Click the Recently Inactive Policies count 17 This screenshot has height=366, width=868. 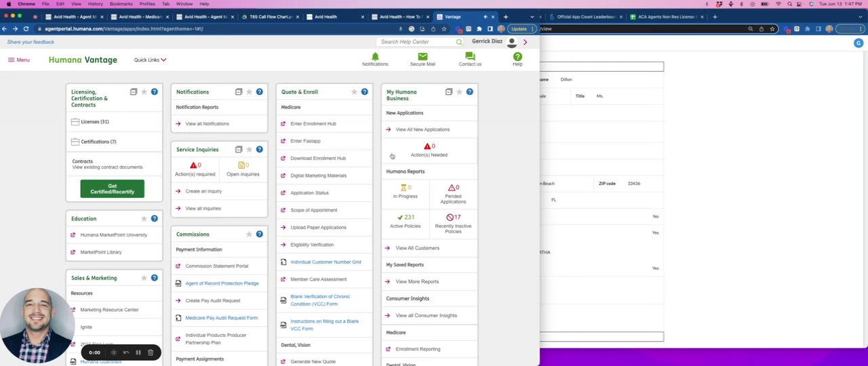(x=453, y=217)
